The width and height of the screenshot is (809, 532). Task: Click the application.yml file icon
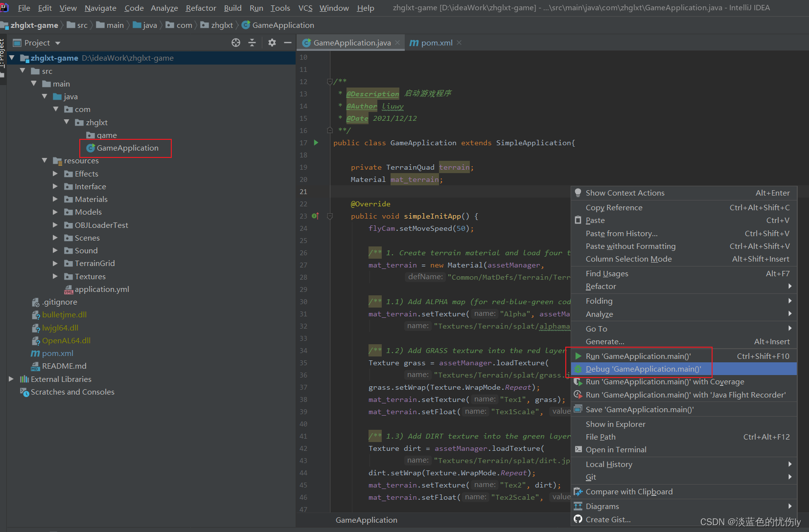point(69,289)
